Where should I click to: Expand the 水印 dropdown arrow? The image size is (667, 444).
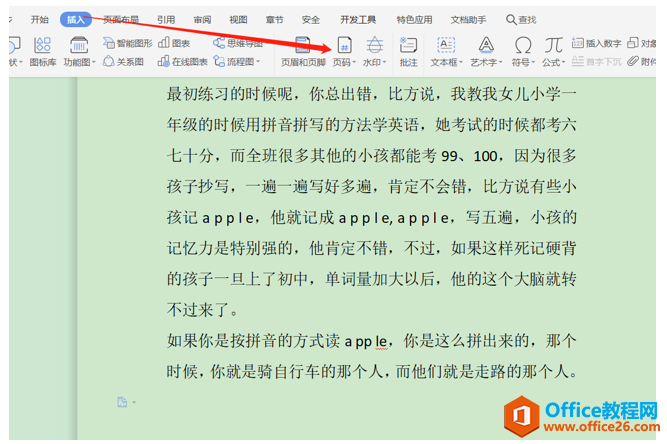[384, 63]
